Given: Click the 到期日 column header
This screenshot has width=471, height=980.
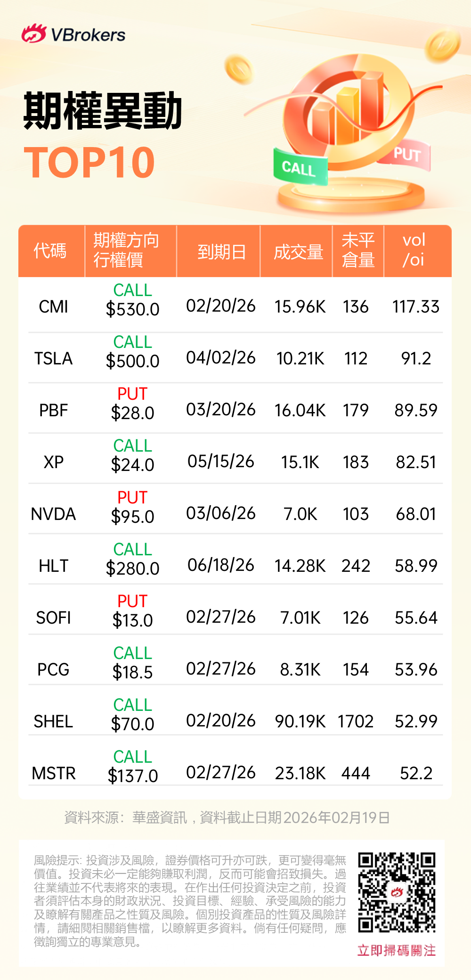Looking at the screenshot, I should 221,251.
